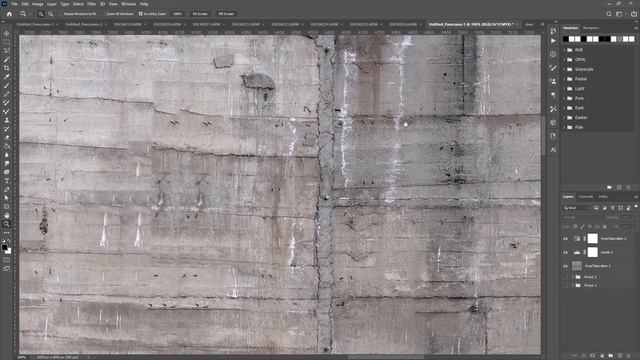The width and height of the screenshot is (640, 360).
Task: Expand the Grayscale swatch group
Action: pos(565,69)
